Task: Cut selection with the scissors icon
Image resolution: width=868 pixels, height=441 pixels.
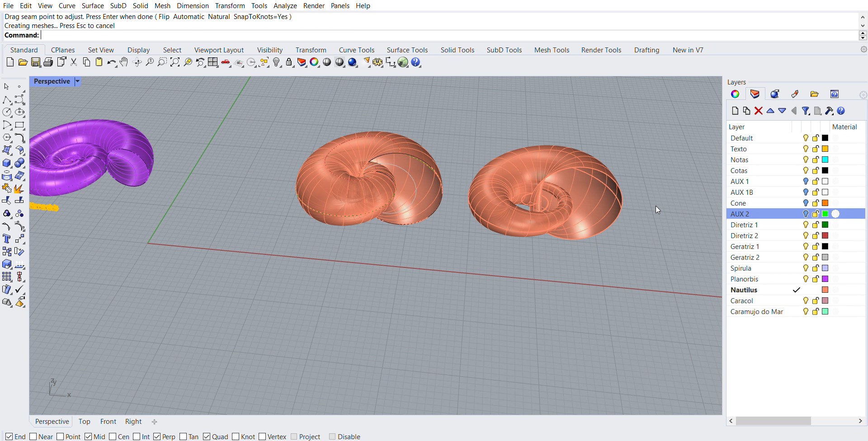Action: [x=74, y=62]
